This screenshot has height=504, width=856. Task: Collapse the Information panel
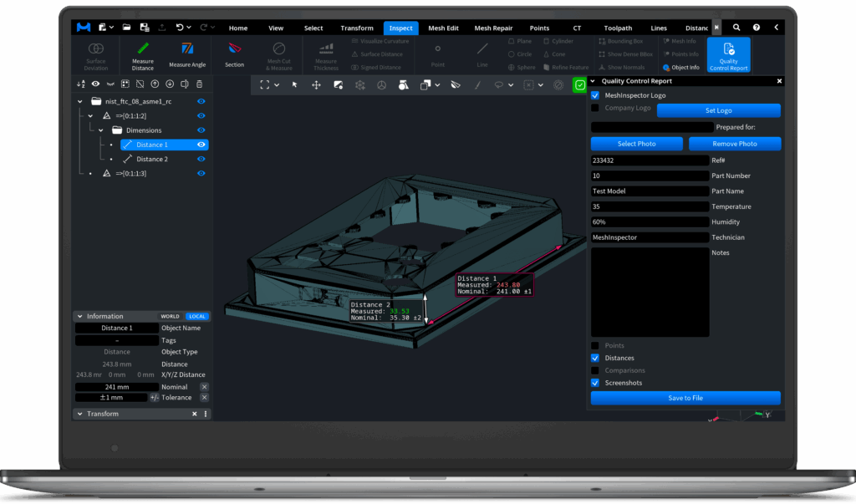[x=79, y=317]
